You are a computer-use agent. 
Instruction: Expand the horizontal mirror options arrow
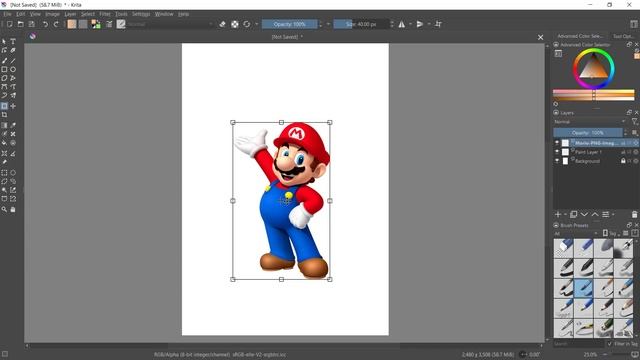411,24
